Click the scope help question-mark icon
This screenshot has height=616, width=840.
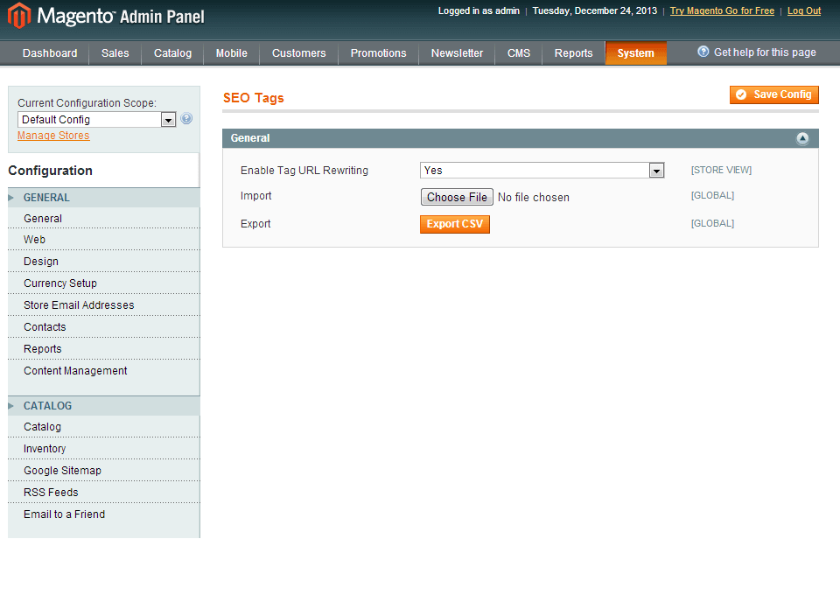[186, 119]
